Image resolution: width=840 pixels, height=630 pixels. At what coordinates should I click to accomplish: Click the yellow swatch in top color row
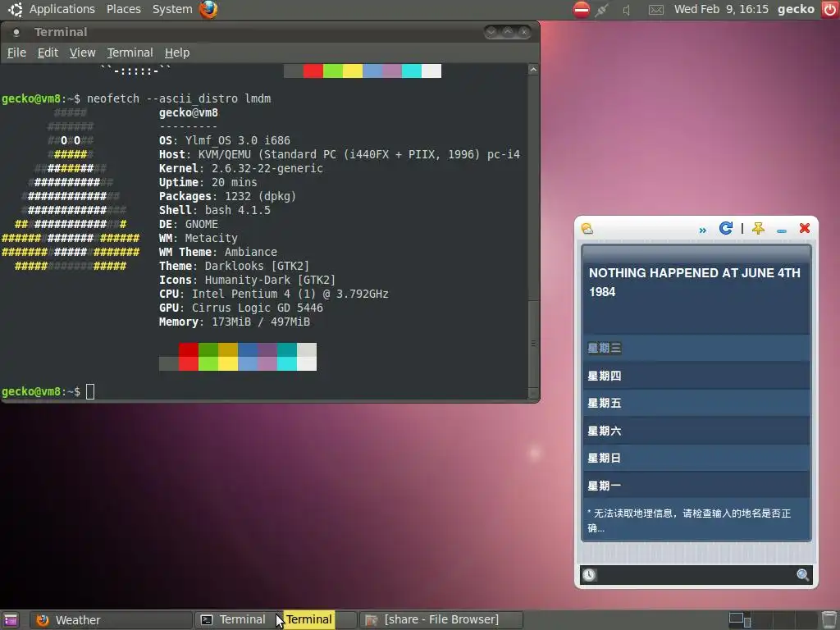[353, 71]
